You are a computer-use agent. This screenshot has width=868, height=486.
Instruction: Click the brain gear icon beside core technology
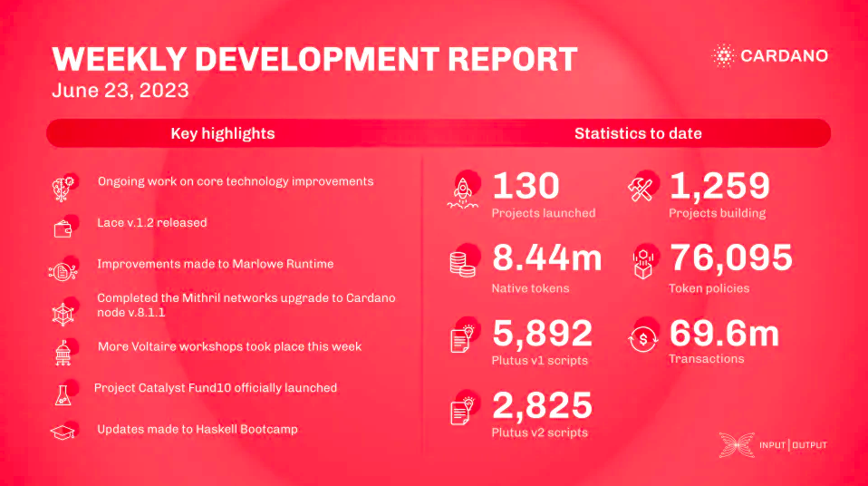click(x=63, y=189)
